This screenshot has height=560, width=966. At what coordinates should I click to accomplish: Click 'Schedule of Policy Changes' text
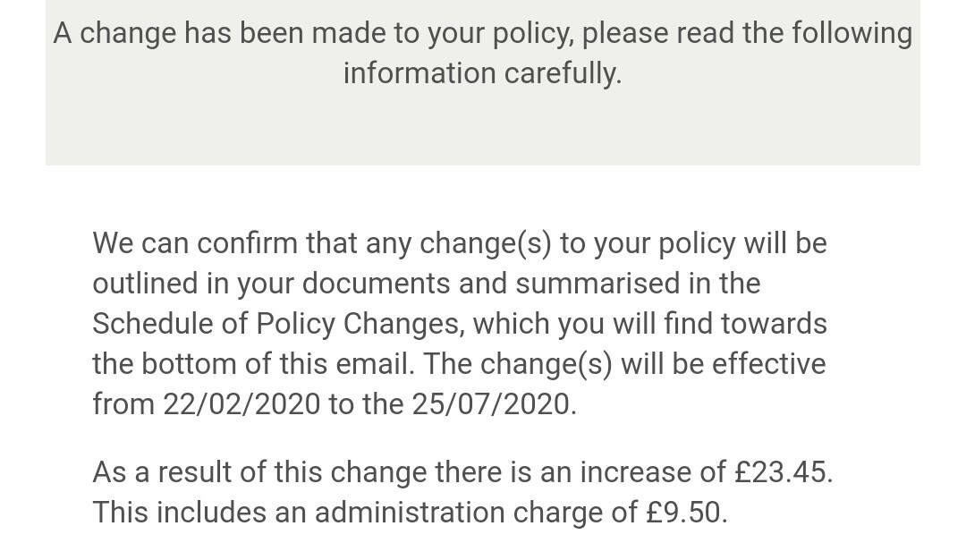pos(276,324)
